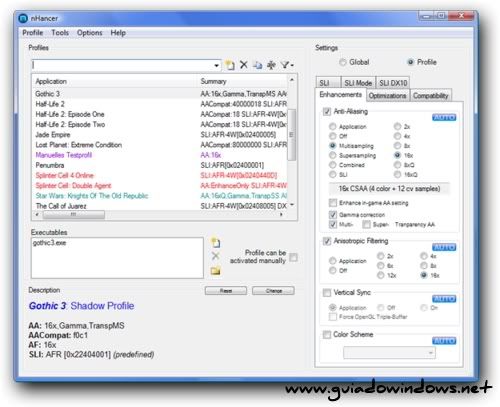Click the snowflake-shaped profile toolbar icon
Viewport: 500px width, 407px height.
[x=271, y=65]
